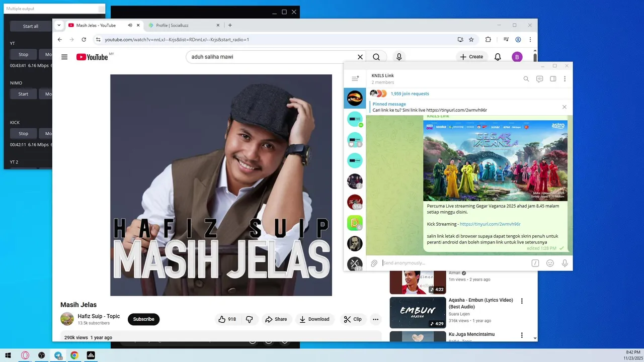Go back in Chrome
This screenshot has height=362, width=644.
coord(60,39)
